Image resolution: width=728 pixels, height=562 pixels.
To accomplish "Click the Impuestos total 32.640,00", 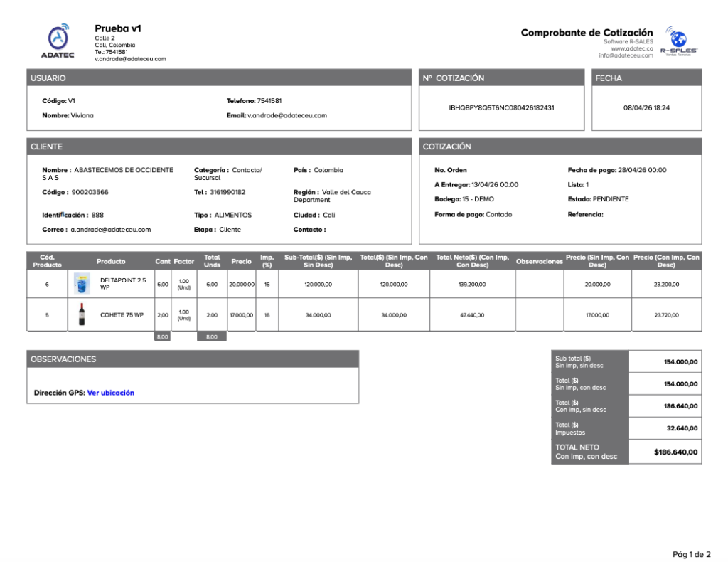I will pyautogui.click(x=682, y=428).
